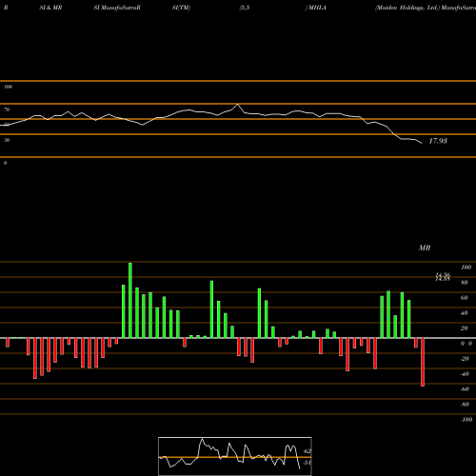
Task: Click the MR label above the histogram
Action: coord(425,248)
